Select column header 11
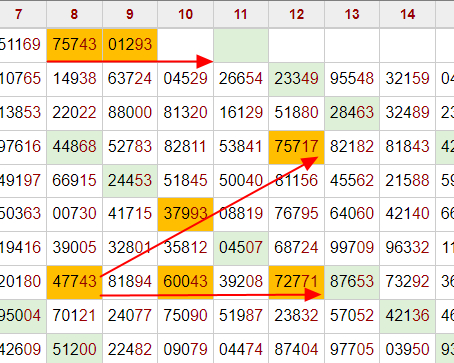 click(x=241, y=14)
